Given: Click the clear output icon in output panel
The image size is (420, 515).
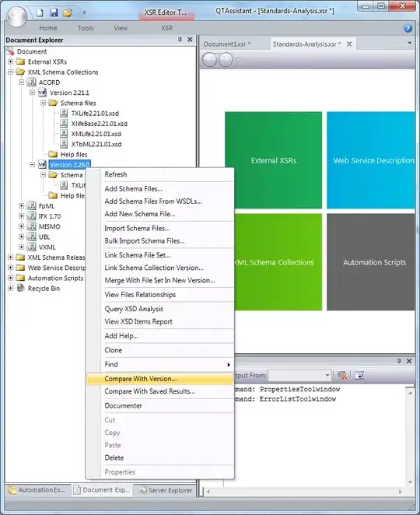Looking at the screenshot, I should (x=342, y=375).
